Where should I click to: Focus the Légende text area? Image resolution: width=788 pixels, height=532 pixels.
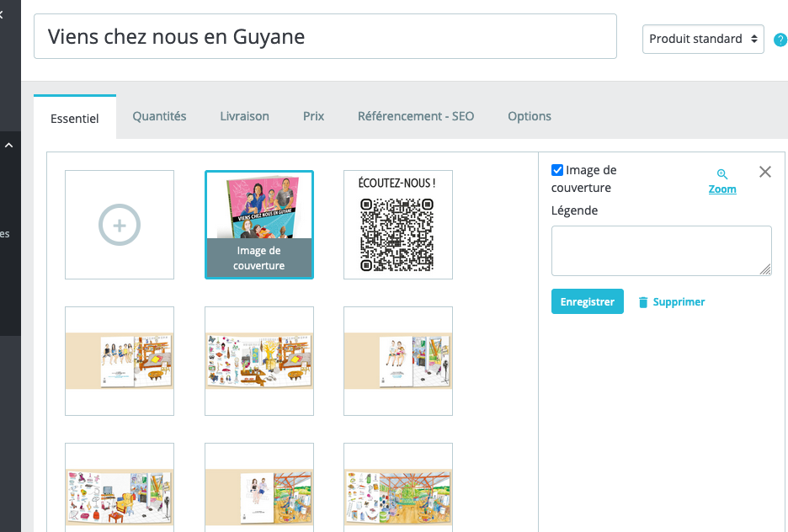click(662, 251)
